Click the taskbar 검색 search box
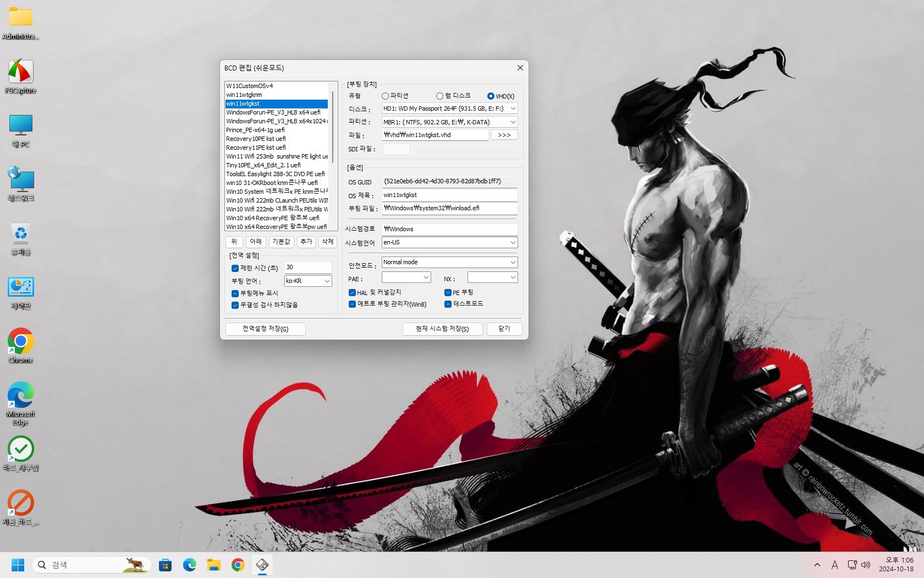Viewport: 924px width, 578px height. pos(92,565)
